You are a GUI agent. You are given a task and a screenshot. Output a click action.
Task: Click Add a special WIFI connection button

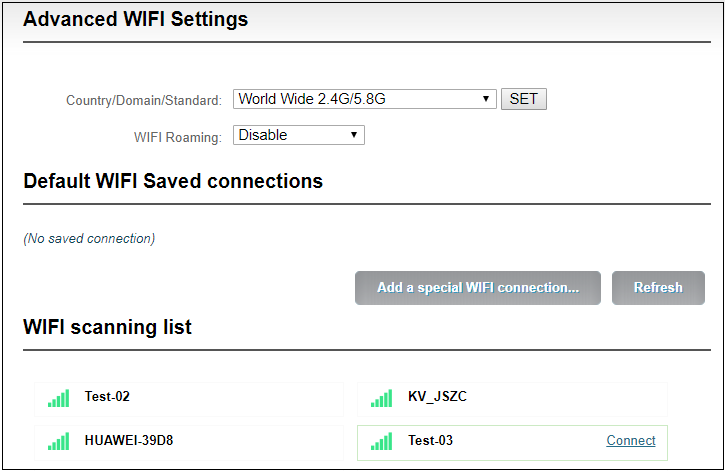(x=478, y=287)
